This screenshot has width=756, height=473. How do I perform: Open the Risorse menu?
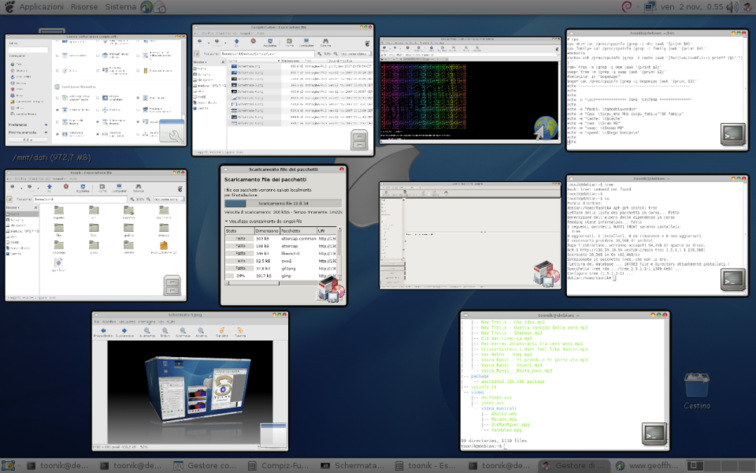click(x=84, y=7)
